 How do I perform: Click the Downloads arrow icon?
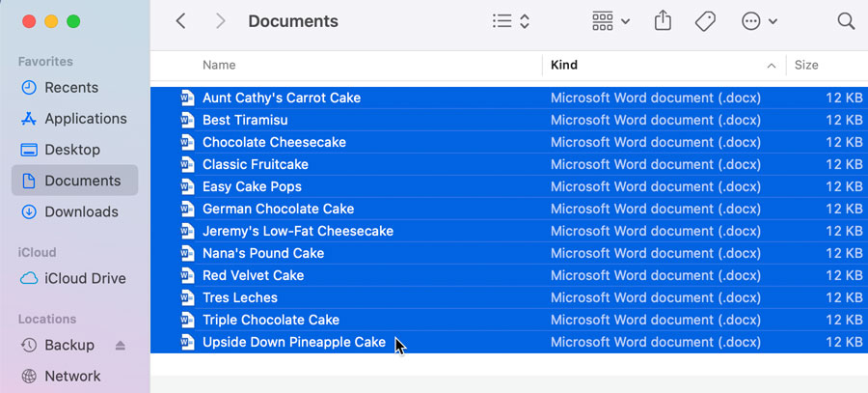[x=28, y=211]
